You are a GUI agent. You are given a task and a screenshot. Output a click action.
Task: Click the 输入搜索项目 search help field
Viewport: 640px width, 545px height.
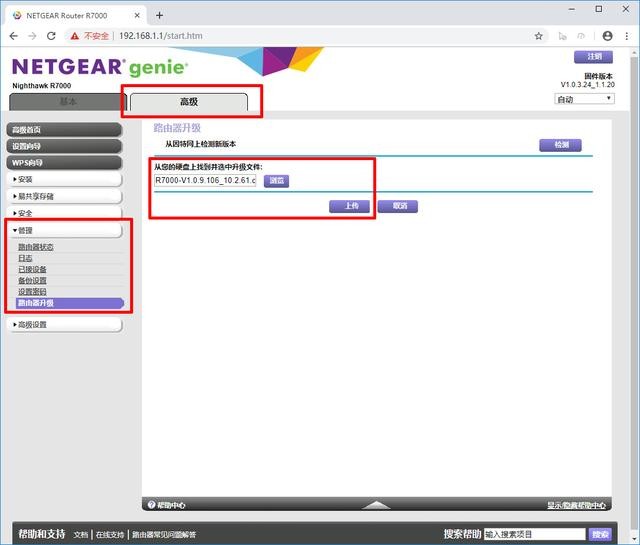(x=535, y=534)
